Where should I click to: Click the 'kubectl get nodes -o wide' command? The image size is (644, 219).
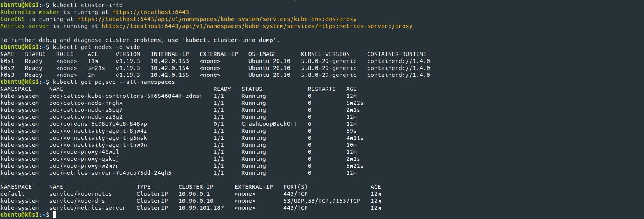tap(96, 47)
